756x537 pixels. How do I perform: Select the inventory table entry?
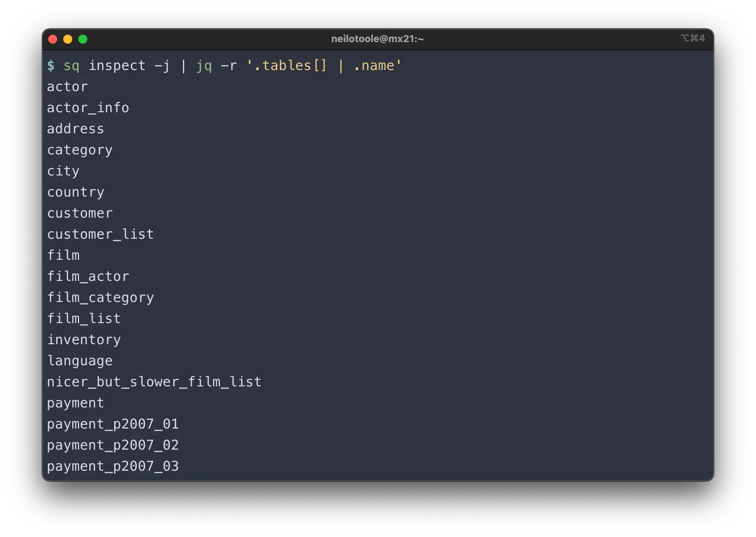tap(84, 339)
